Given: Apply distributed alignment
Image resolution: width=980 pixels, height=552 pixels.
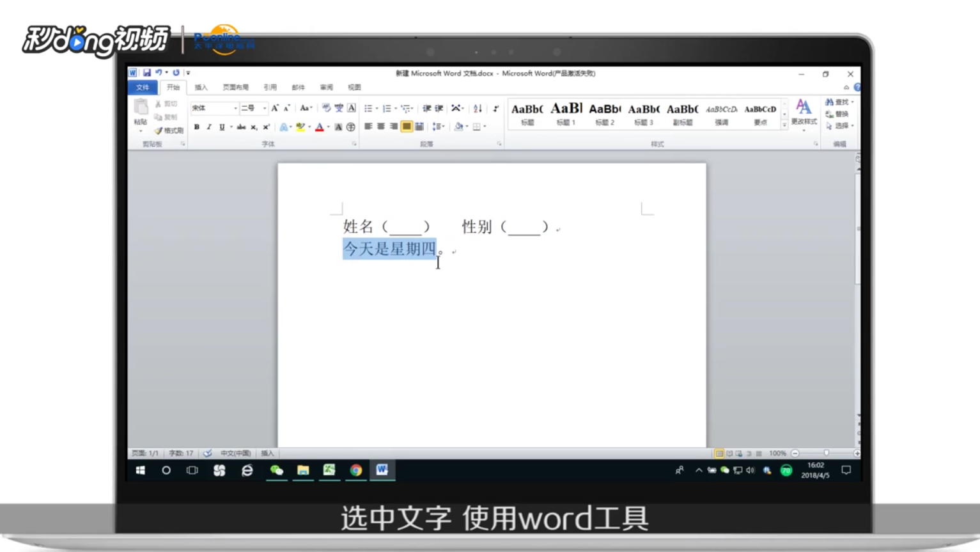Looking at the screenshot, I should point(419,127).
